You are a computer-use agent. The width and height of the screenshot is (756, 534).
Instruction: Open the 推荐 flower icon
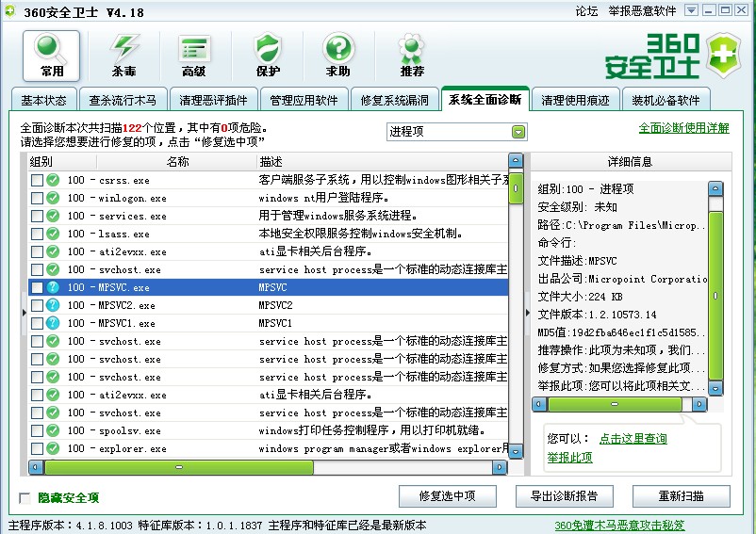[x=412, y=56]
